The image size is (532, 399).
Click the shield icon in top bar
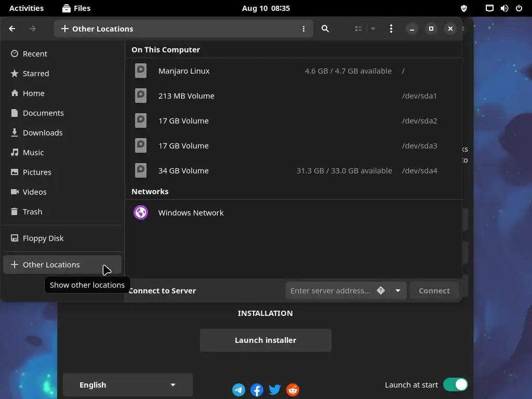464,8
